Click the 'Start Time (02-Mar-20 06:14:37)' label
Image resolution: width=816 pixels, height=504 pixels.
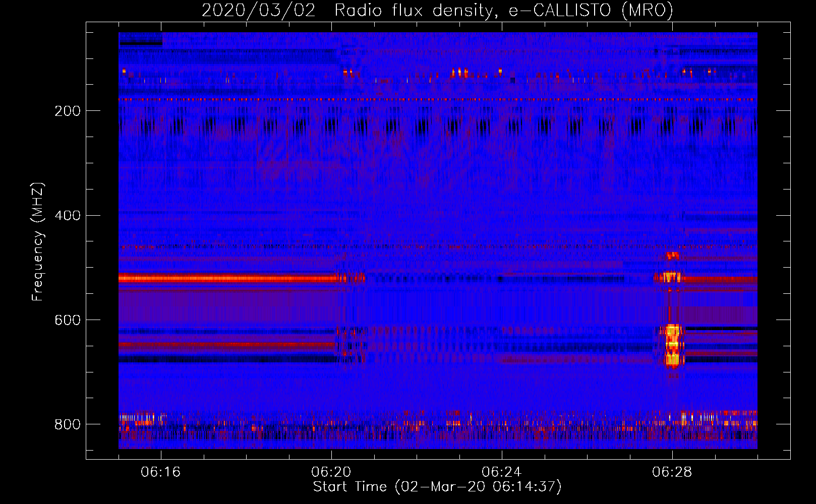pyautogui.click(x=437, y=486)
